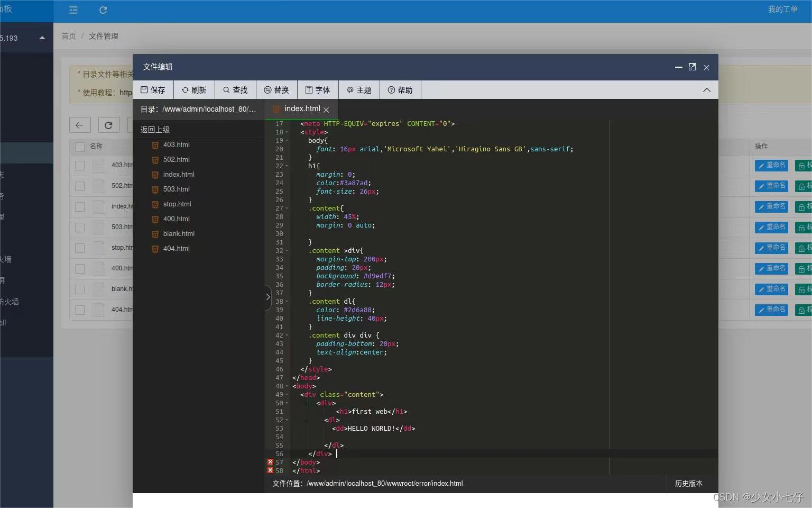Click the error marker on line 57
The width and height of the screenshot is (812, 508).
click(x=270, y=462)
